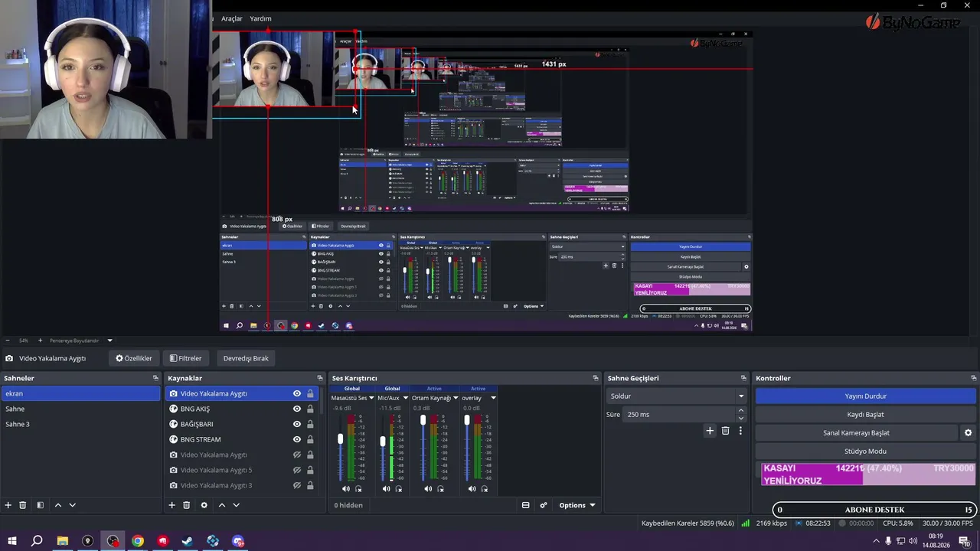This screenshot has width=980, height=551.
Task: Unlock the BNG AKIŞ source
Action: coord(310,409)
